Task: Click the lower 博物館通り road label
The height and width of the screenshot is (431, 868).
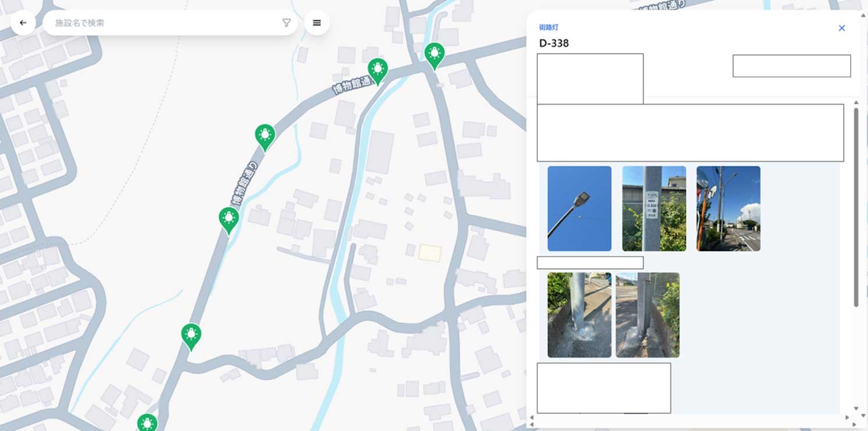Action: [244, 183]
